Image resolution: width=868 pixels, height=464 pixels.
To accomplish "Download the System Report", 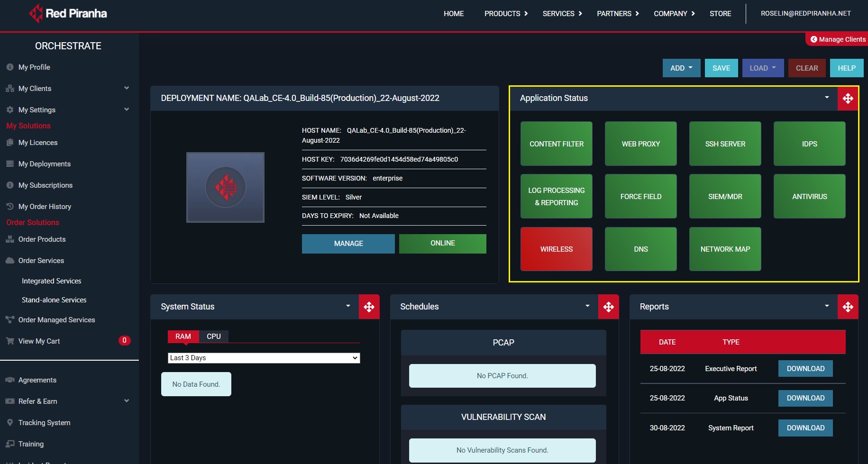I will pyautogui.click(x=805, y=428).
